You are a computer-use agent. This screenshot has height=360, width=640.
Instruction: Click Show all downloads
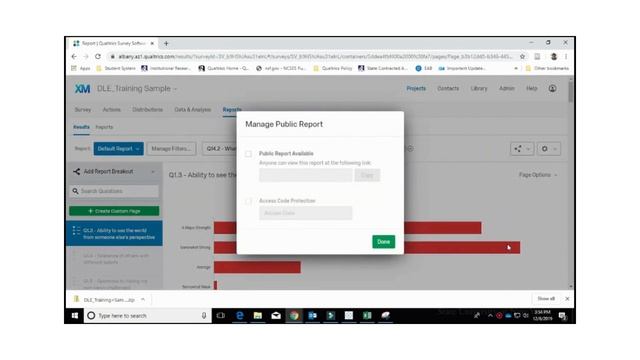pos(546,299)
